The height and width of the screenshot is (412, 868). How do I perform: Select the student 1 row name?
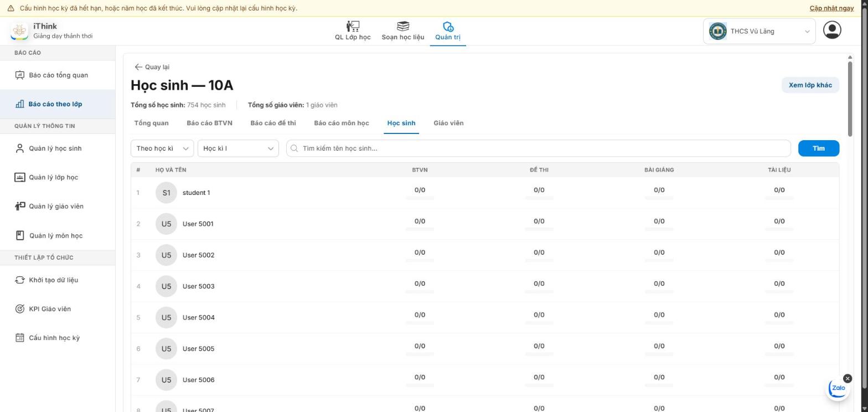pos(196,193)
